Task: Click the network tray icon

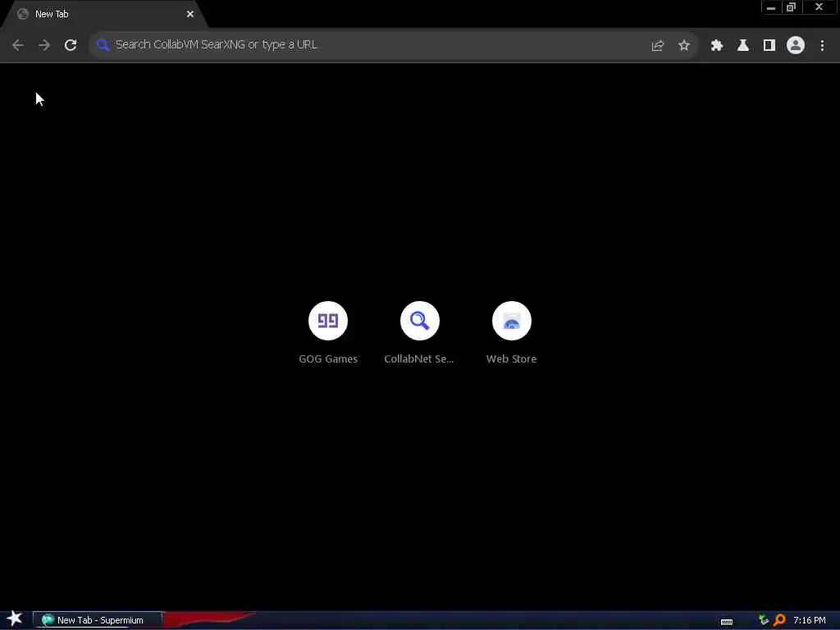Action: click(764, 620)
